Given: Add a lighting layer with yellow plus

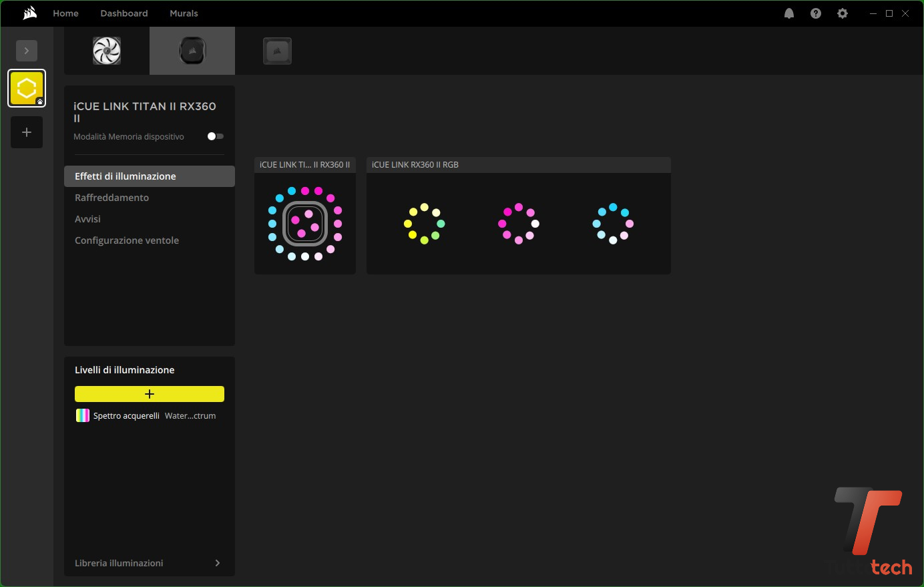Looking at the screenshot, I should click(150, 394).
